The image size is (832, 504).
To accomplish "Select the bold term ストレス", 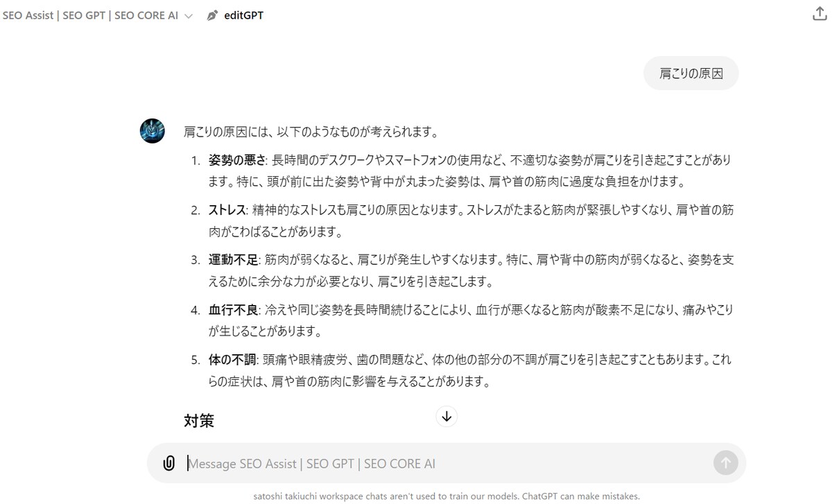I will (227, 209).
